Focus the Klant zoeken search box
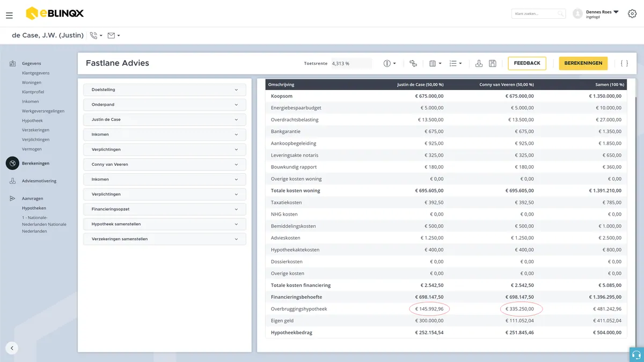 (538, 13)
